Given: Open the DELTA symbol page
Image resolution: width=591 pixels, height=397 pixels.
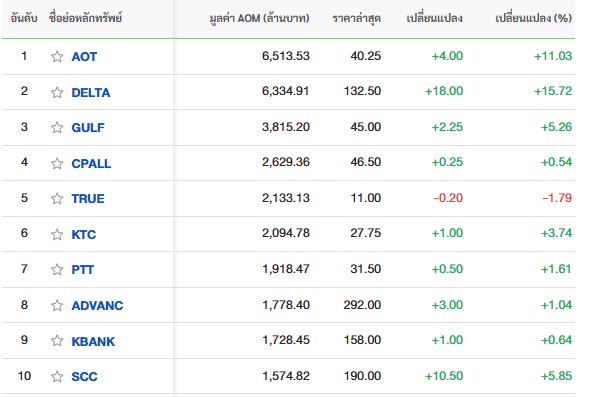Looking at the screenshot, I should tap(91, 92).
